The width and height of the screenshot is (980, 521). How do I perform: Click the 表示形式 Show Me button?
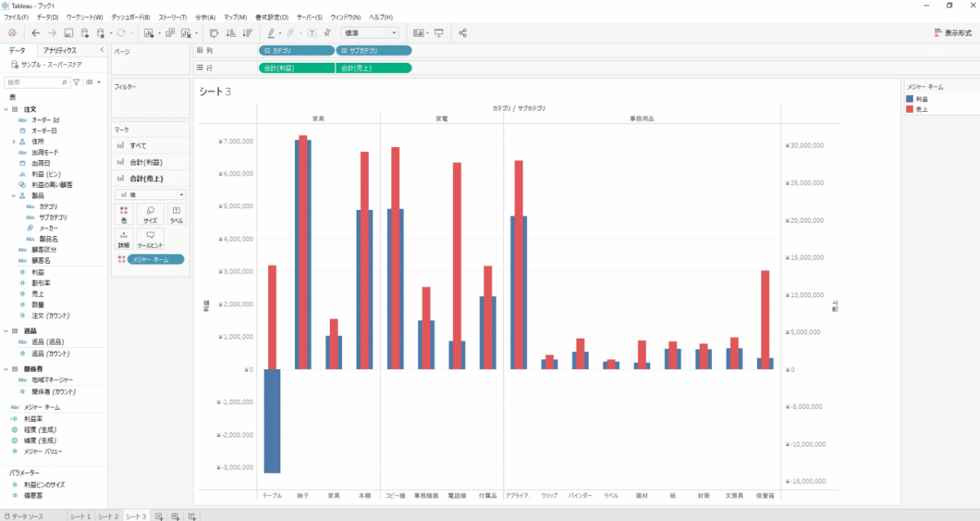click(x=953, y=33)
